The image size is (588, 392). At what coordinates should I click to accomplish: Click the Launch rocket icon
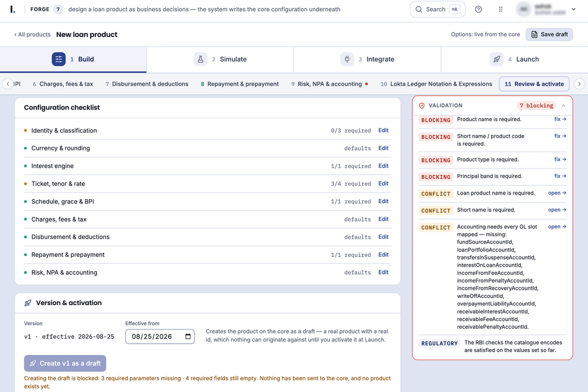[x=496, y=59]
